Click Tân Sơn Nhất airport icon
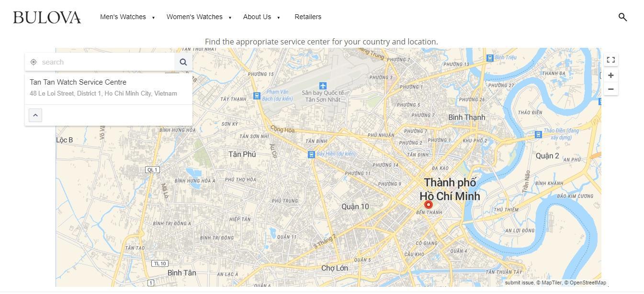 click(x=323, y=86)
